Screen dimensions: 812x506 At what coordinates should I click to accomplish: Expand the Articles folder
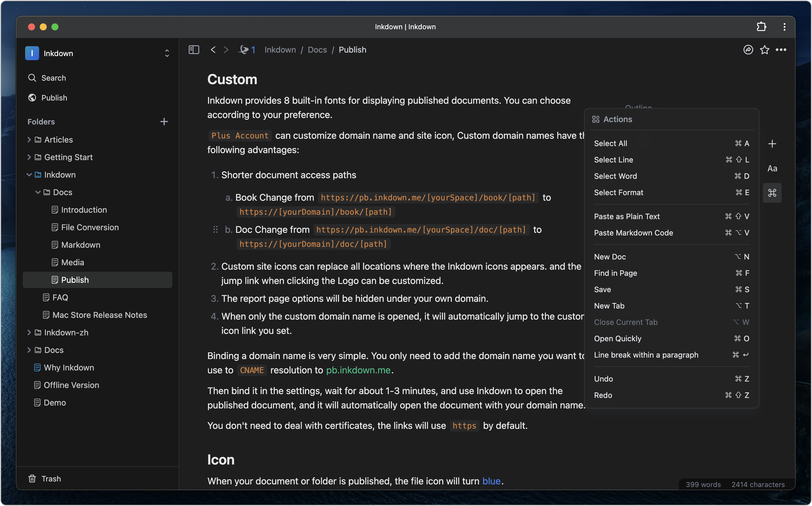(x=29, y=140)
